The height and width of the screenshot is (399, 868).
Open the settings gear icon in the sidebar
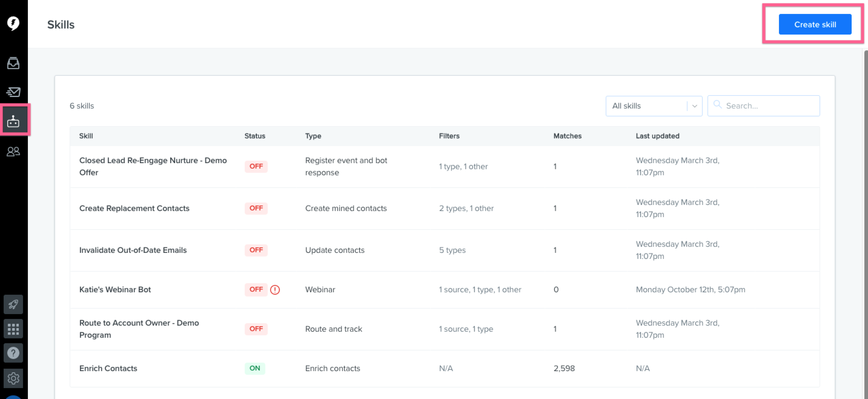click(x=13, y=378)
